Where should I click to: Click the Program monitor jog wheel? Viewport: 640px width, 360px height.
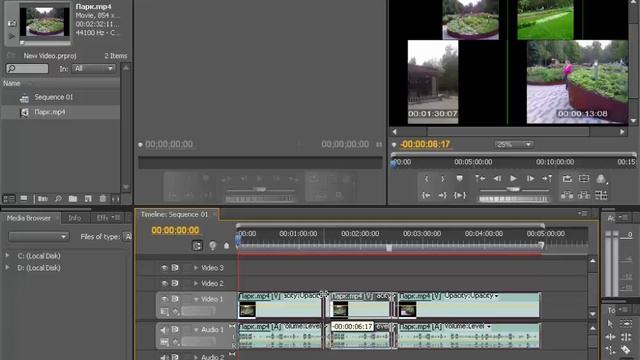[513, 199]
